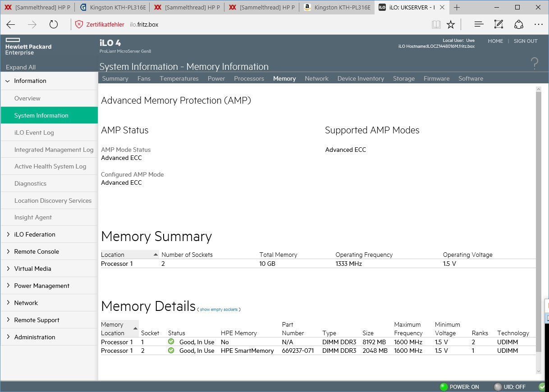Open the web note pen icon
Viewport: 549px width, 392px height.
coord(499,24)
